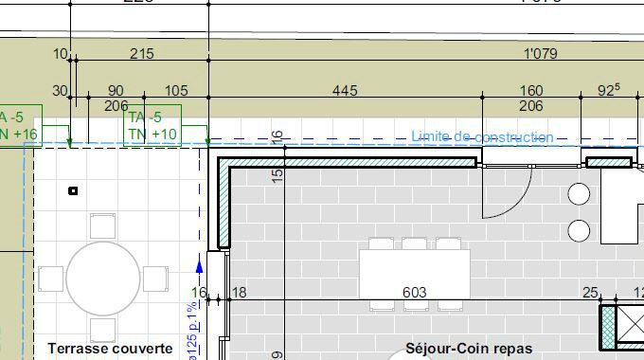
Task: Select the door swing arc
Action: point(508,192)
